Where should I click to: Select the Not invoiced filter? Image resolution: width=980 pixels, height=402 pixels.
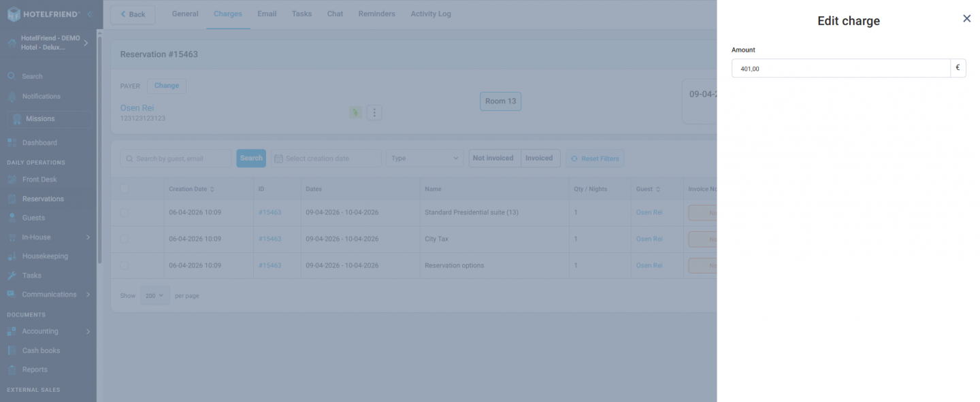[x=493, y=158]
